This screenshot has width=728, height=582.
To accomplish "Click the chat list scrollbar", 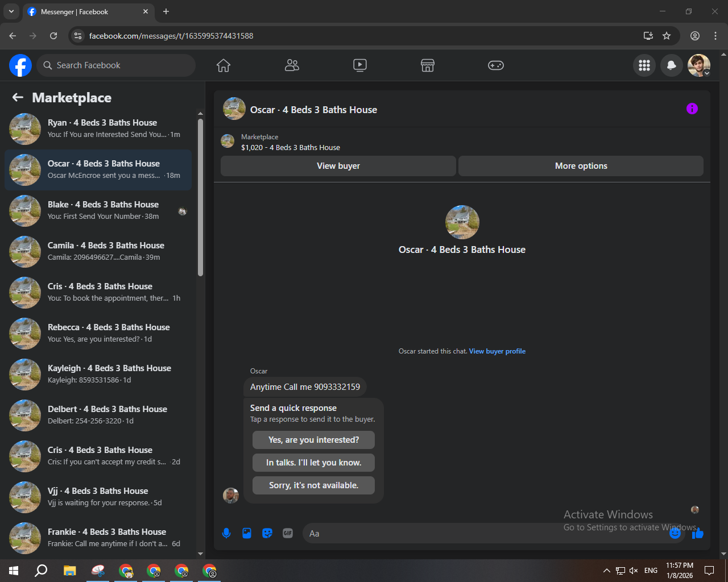I will (200, 197).
